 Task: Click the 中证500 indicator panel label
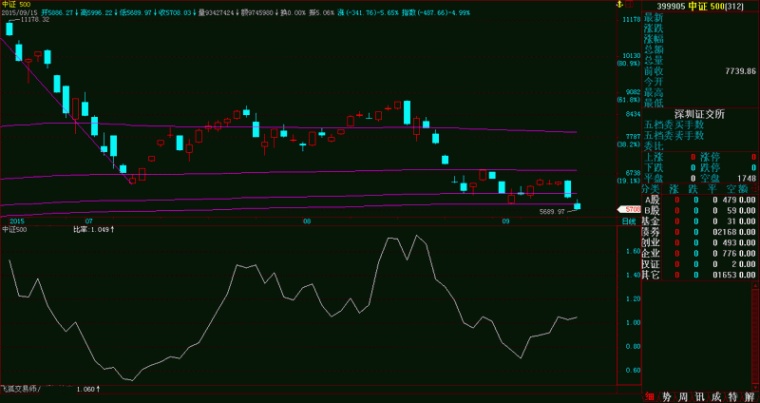[14, 229]
